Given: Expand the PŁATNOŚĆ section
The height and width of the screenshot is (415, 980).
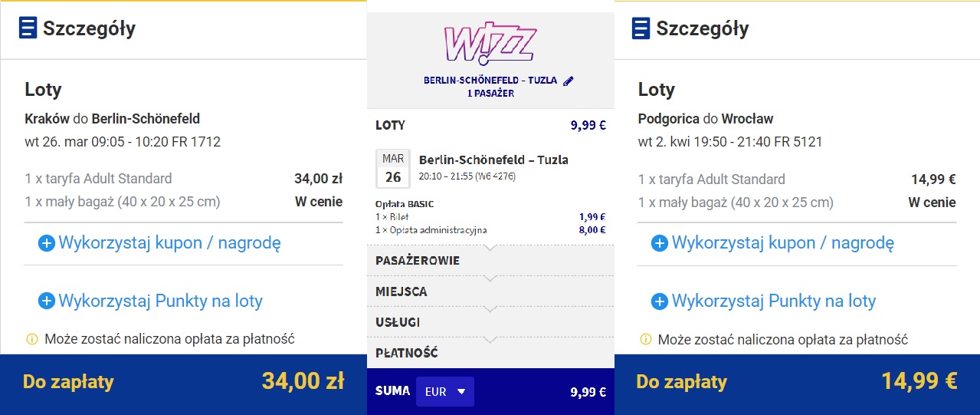Looking at the screenshot, I should (490, 353).
